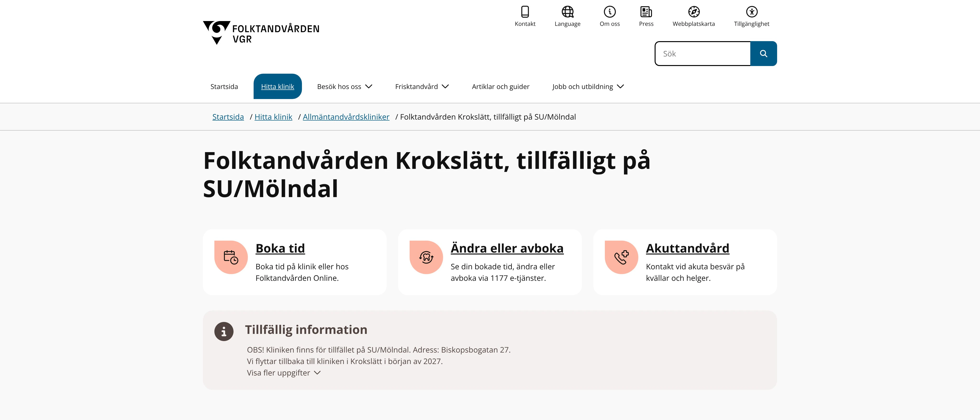This screenshot has width=980, height=420.
Task: Open the Akuttandvård link
Action: pyautogui.click(x=687, y=248)
